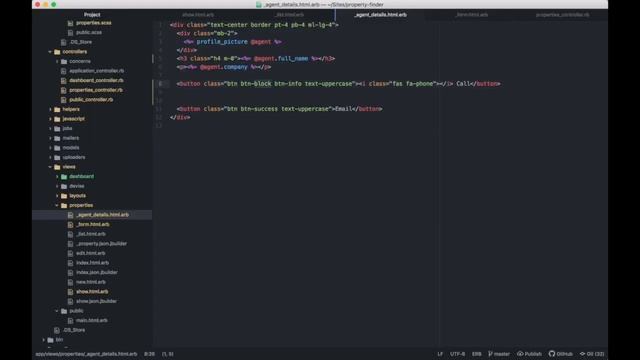Switch to _form.html.erb tab
Viewport: 640px width, 360px height.
(x=471, y=15)
